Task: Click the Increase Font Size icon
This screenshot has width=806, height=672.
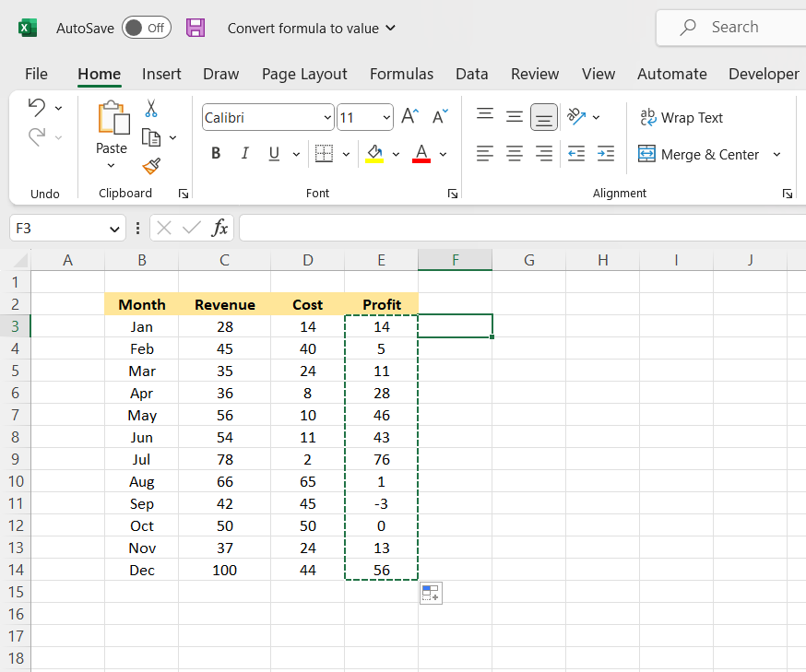Action: pos(409,116)
